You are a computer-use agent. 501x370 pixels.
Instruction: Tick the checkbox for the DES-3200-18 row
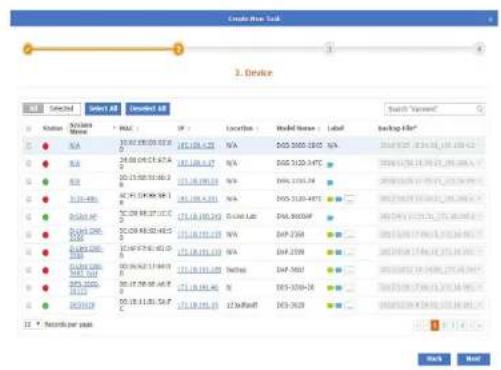tap(29, 288)
